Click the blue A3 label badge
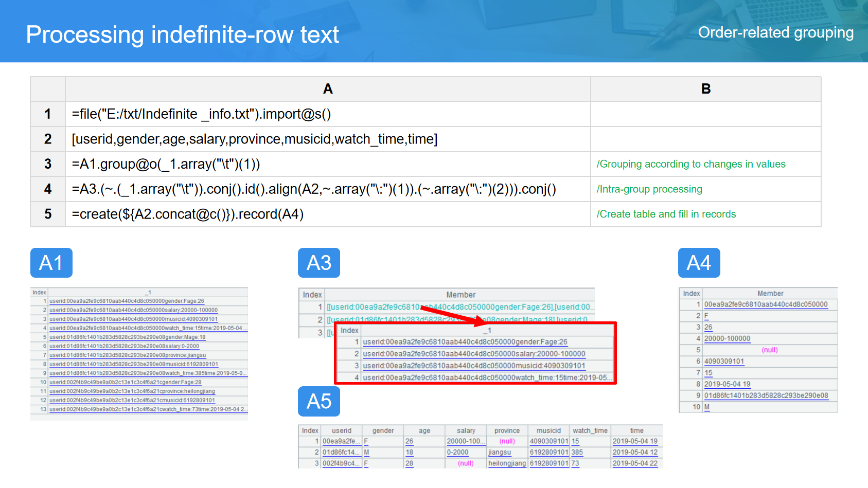This screenshot has height=488, width=868. point(318,263)
